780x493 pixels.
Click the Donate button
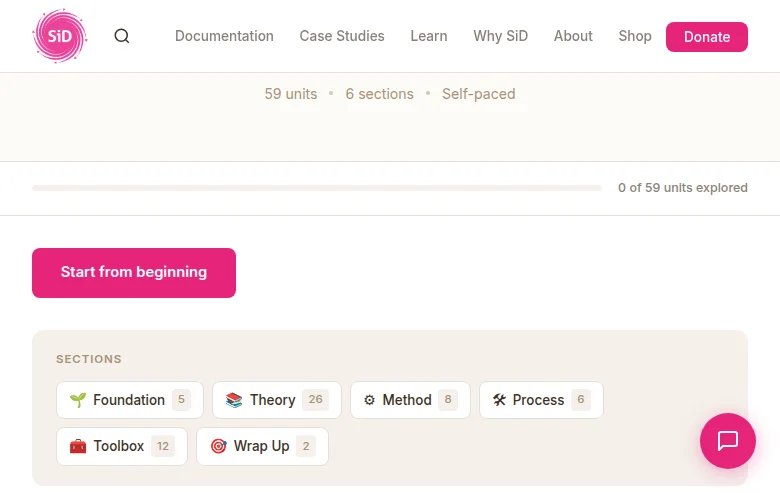tap(707, 37)
